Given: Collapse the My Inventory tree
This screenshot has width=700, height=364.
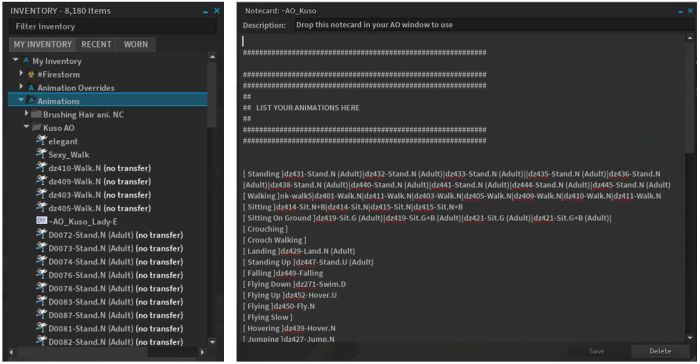Looking at the screenshot, I should [16, 59].
